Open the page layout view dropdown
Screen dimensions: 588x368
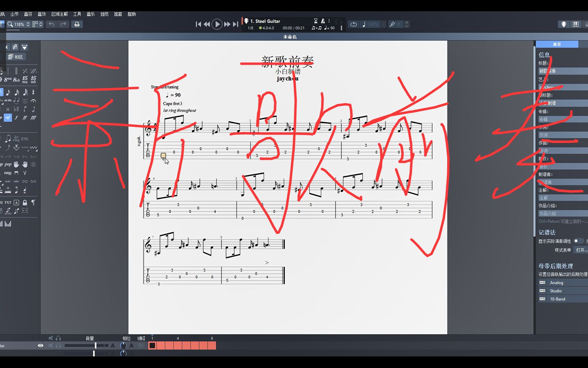point(37,24)
